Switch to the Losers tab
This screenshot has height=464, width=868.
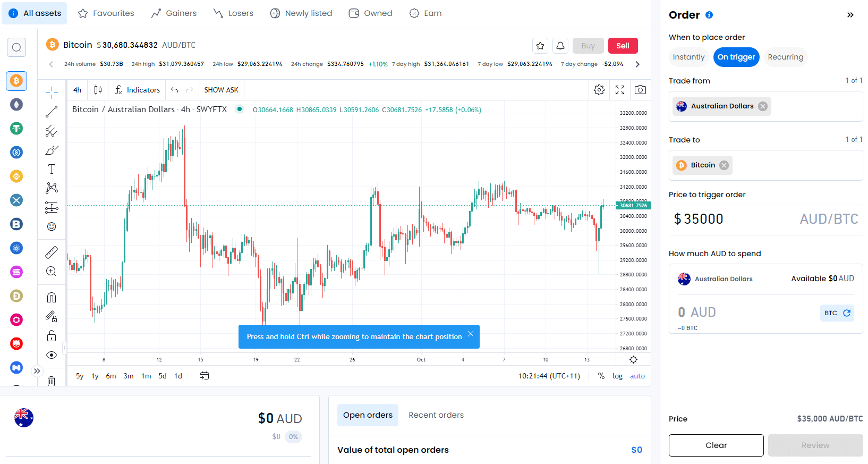click(x=233, y=13)
